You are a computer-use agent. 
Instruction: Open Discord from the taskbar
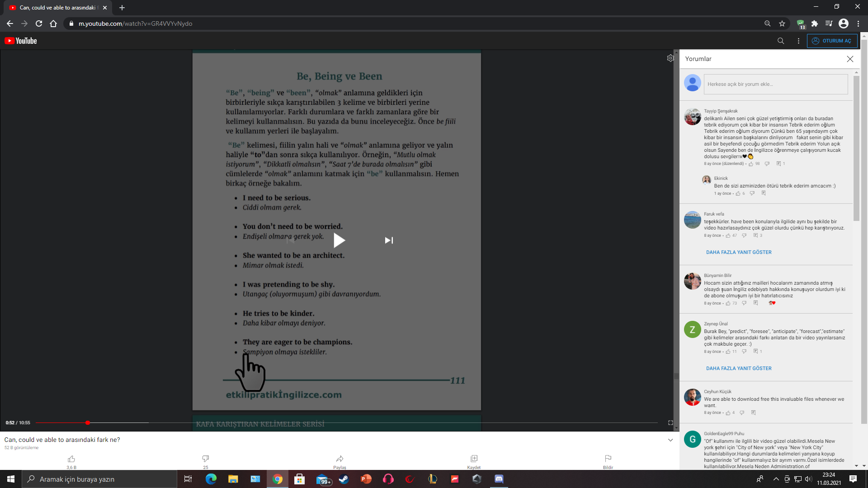click(499, 479)
